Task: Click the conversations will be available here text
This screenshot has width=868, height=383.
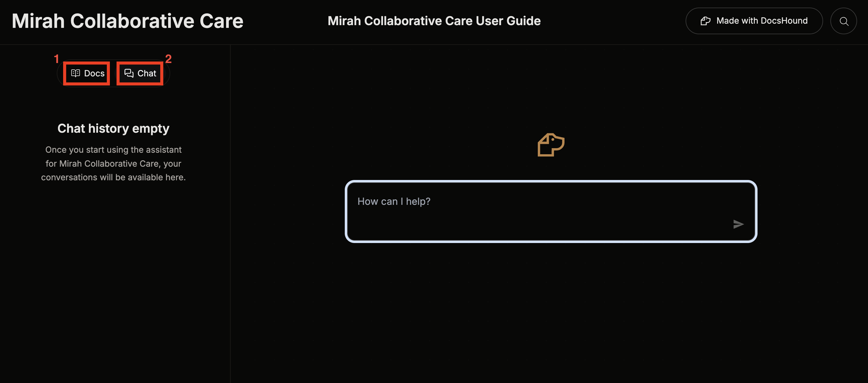Action: [x=113, y=177]
